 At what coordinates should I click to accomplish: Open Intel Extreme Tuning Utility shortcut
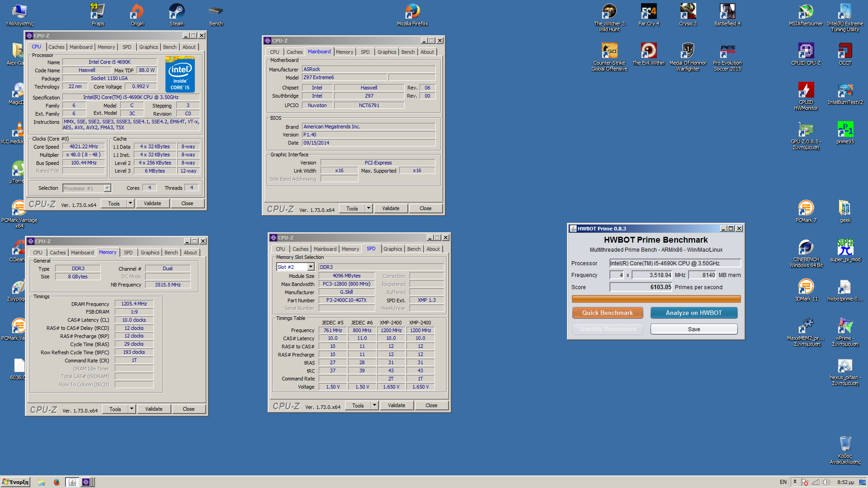845,17
